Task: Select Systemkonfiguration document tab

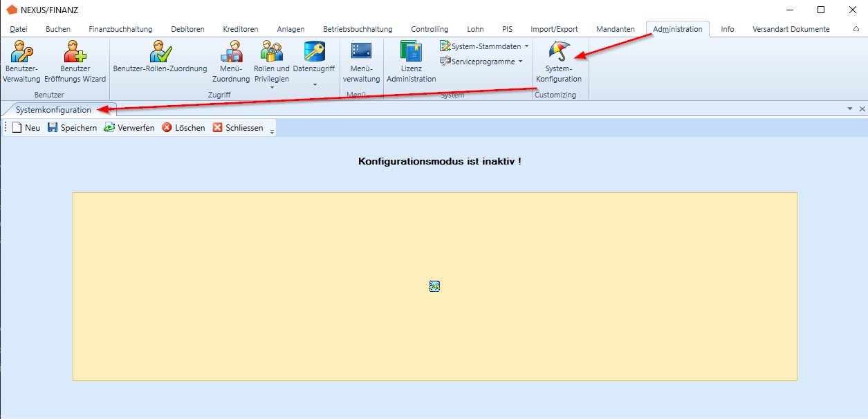Action: 53,110
